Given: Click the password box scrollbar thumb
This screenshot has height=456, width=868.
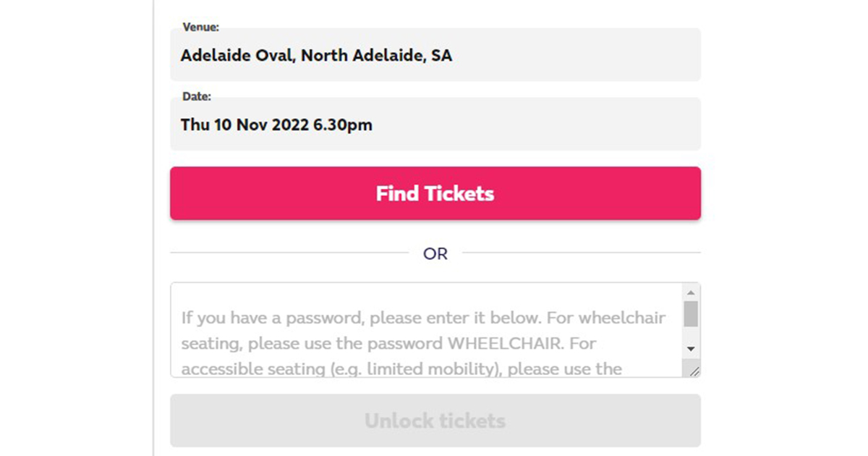Looking at the screenshot, I should pos(691,314).
